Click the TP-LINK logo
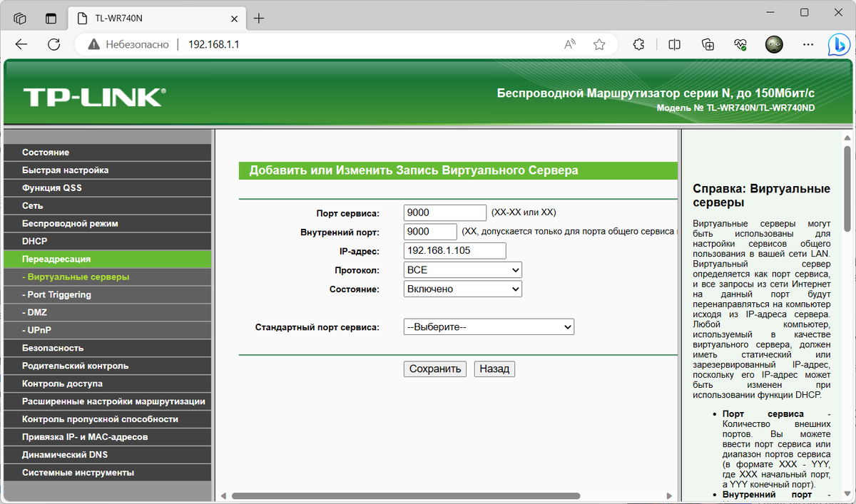Image resolution: width=856 pixels, height=504 pixels. pyautogui.click(x=93, y=97)
